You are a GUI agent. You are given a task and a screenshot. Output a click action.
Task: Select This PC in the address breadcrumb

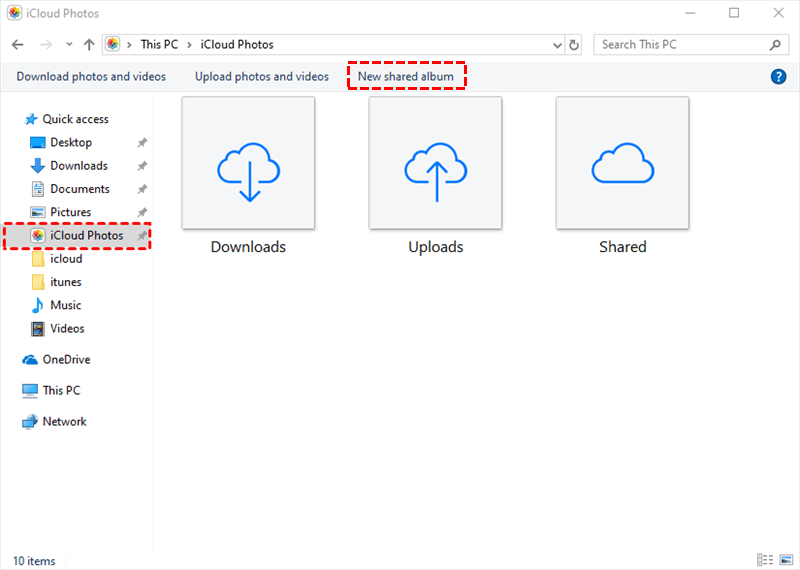[x=160, y=44]
